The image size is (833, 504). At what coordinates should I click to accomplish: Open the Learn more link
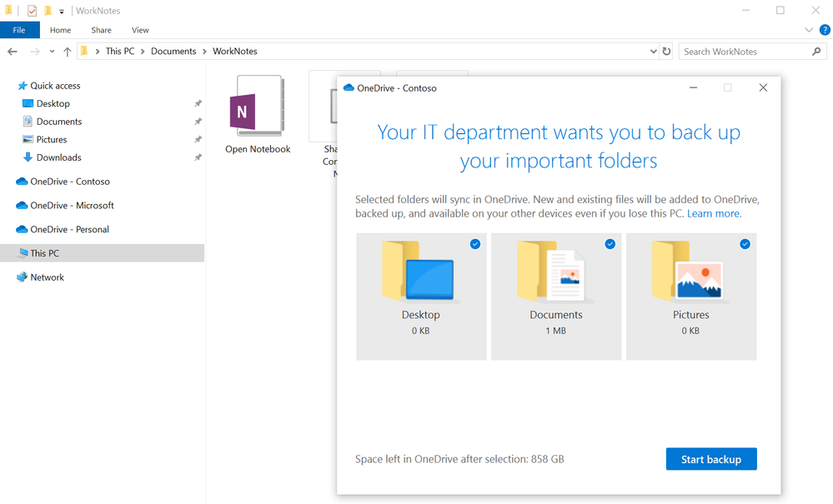click(x=713, y=213)
